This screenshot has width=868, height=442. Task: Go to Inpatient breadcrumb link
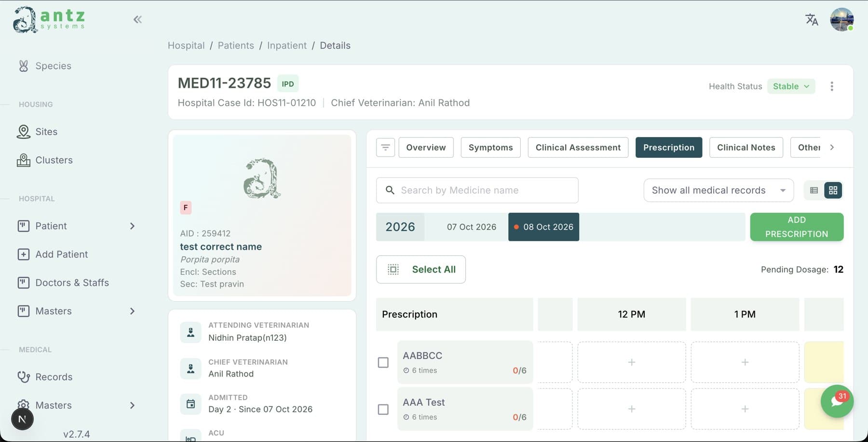pyautogui.click(x=287, y=45)
